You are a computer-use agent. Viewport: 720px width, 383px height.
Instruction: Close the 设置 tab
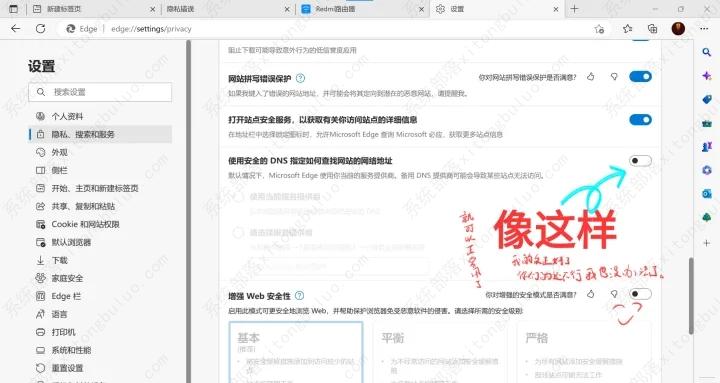pos(556,9)
